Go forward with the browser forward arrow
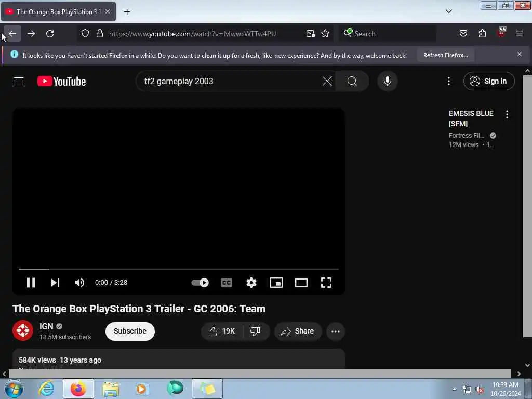This screenshot has height=399, width=532. (31, 34)
